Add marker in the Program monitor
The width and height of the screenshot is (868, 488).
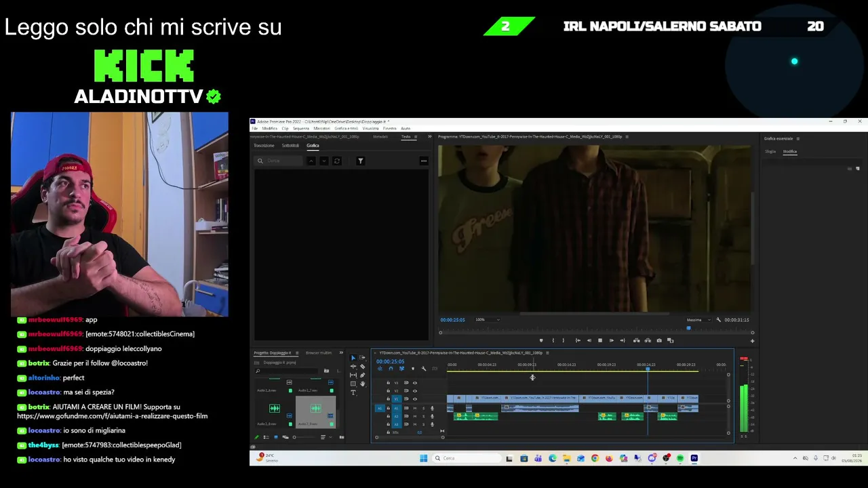(540, 340)
